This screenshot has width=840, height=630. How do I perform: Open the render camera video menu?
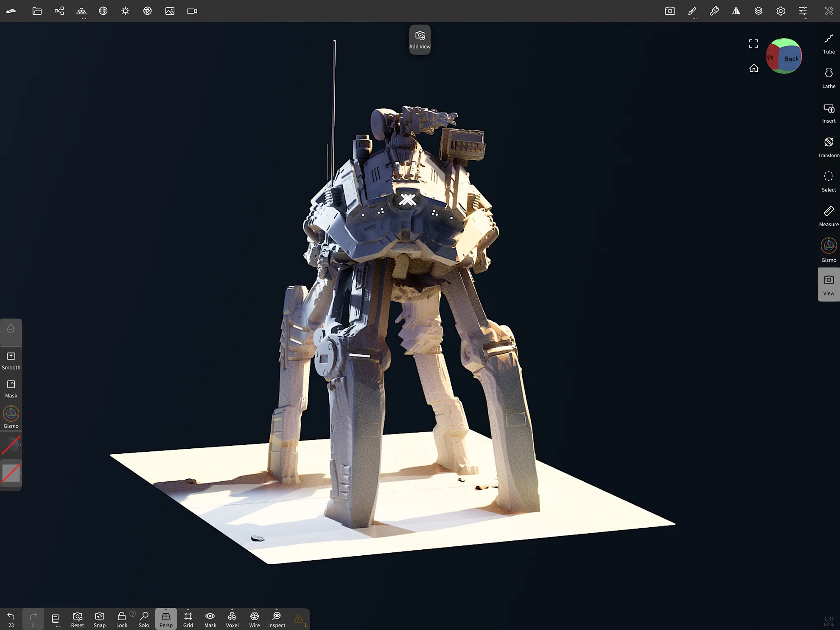pyautogui.click(x=192, y=11)
